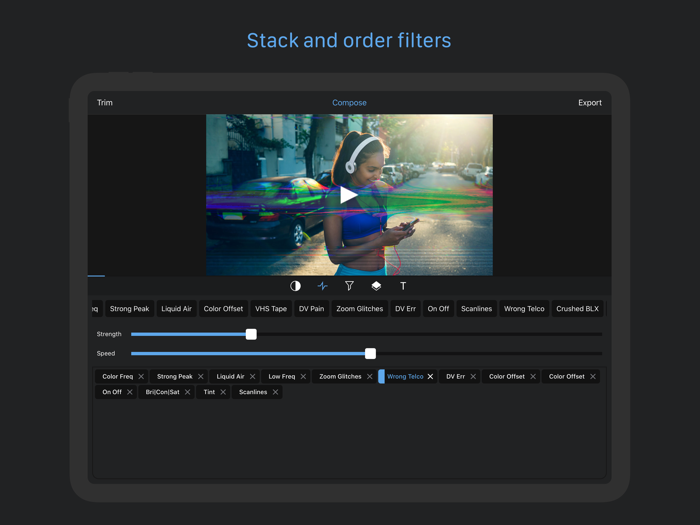
Task: Switch to the Trim tab
Action: point(105,103)
